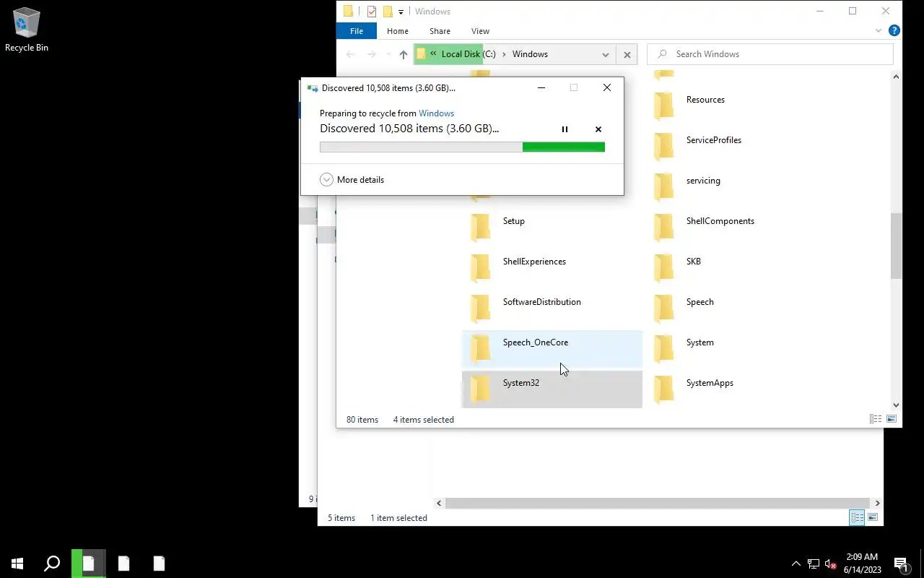The height and width of the screenshot is (578, 924).
Task: Click the '80 items' status text
Action: click(362, 420)
